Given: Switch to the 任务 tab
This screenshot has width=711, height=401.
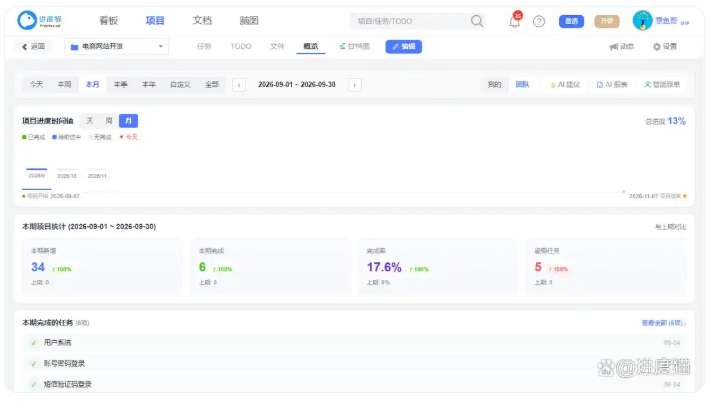Looking at the screenshot, I should [x=204, y=46].
